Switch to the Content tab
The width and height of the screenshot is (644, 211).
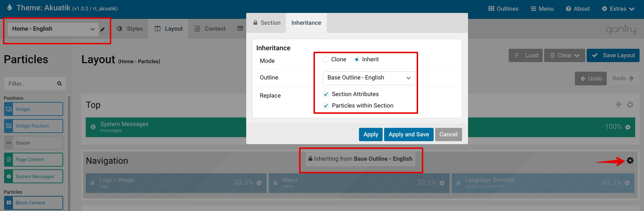pos(210,29)
